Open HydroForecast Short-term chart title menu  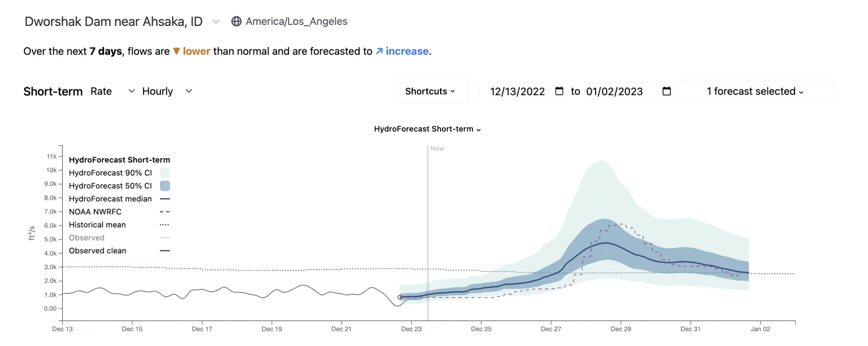[427, 129]
